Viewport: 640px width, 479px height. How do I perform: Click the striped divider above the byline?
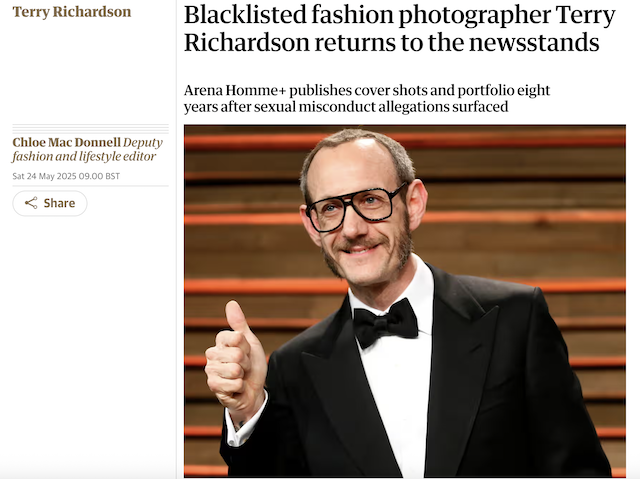pyautogui.click(x=91, y=129)
